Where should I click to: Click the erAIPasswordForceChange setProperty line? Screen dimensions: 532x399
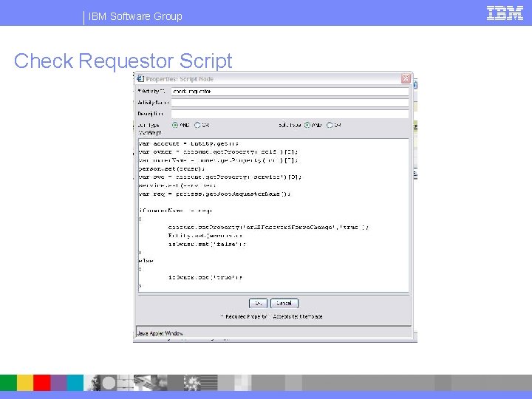[268, 227]
